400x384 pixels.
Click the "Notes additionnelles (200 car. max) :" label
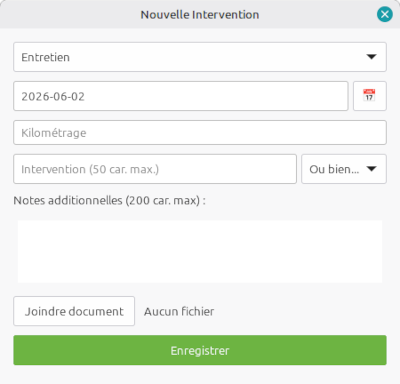click(x=109, y=200)
